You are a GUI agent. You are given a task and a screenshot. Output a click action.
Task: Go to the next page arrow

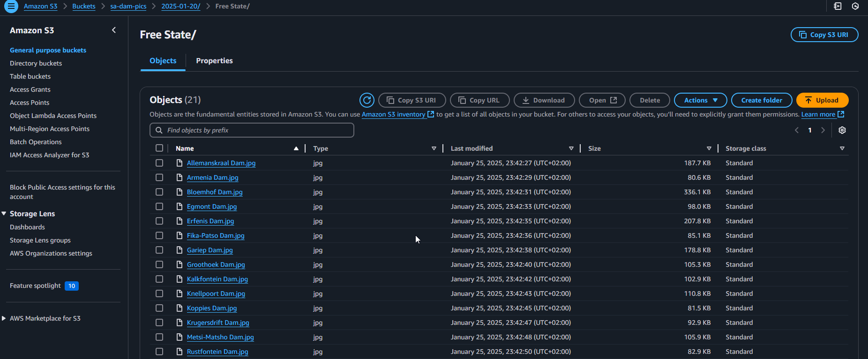[x=823, y=130]
